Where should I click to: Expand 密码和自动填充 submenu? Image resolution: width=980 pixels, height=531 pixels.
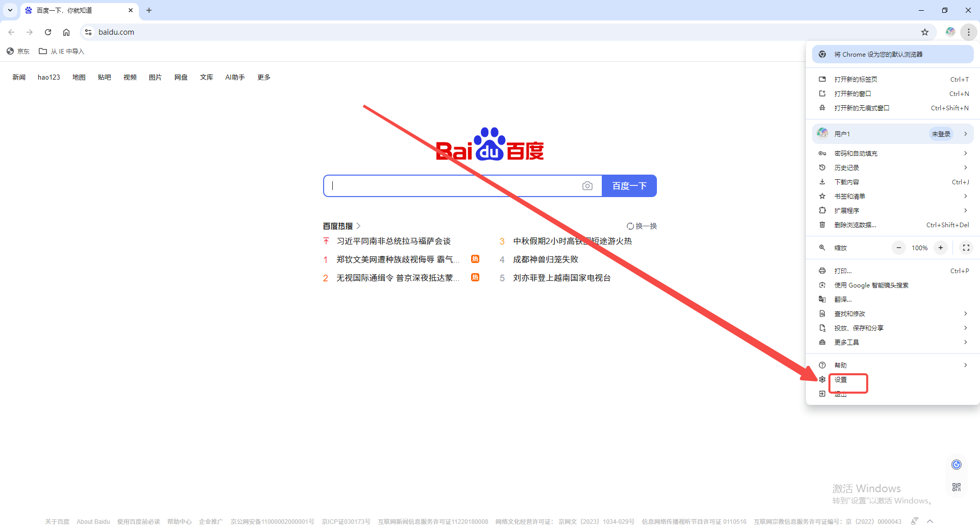(893, 153)
